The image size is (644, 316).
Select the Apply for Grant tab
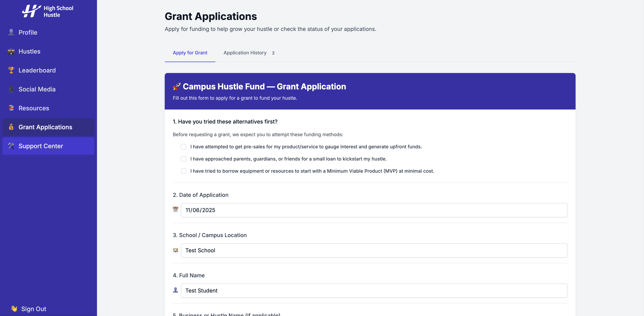[190, 53]
